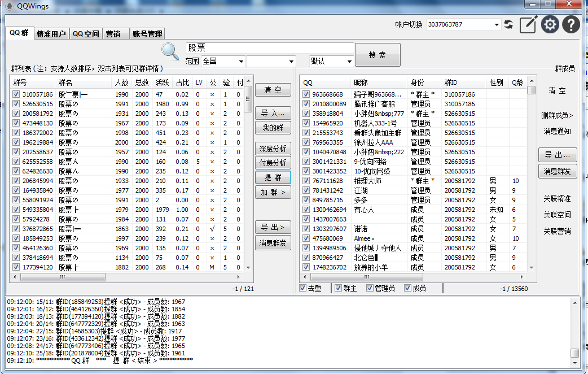Click the middle 消息群发 button
This screenshot has height=374, width=588.
(x=273, y=243)
